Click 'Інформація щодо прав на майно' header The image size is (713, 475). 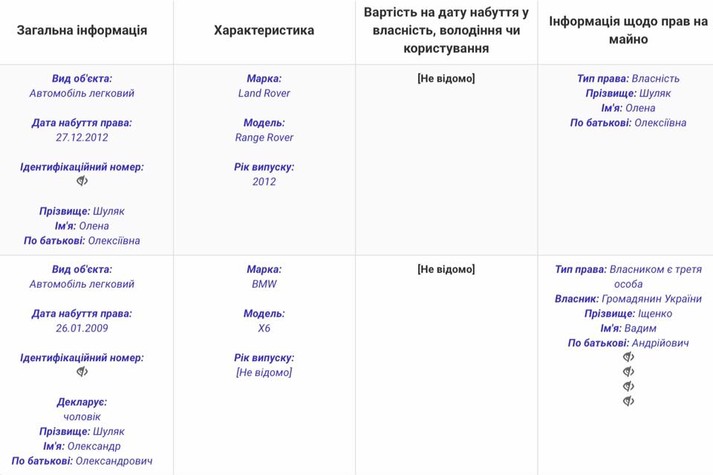628,30
